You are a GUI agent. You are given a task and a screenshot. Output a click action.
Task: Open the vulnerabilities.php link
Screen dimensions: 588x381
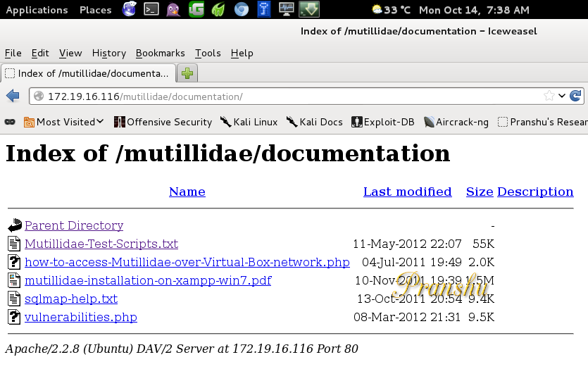point(81,317)
